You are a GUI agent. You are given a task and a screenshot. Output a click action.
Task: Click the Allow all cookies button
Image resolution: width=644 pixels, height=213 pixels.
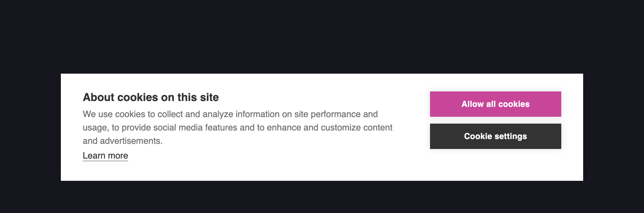pyautogui.click(x=495, y=104)
